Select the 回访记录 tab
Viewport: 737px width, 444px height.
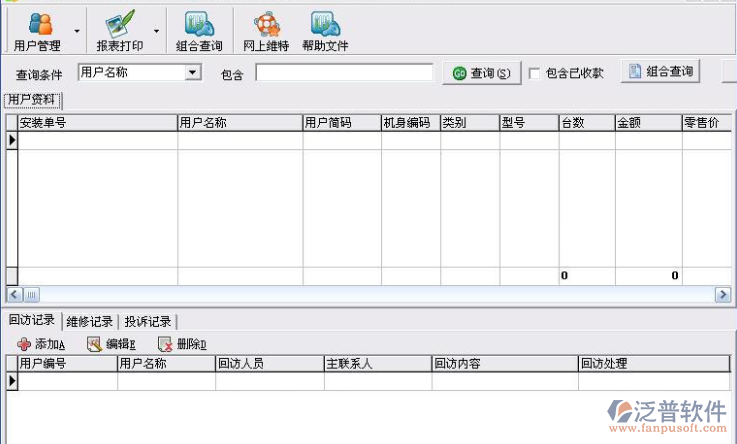pyautogui.click(x=31, y=320)
